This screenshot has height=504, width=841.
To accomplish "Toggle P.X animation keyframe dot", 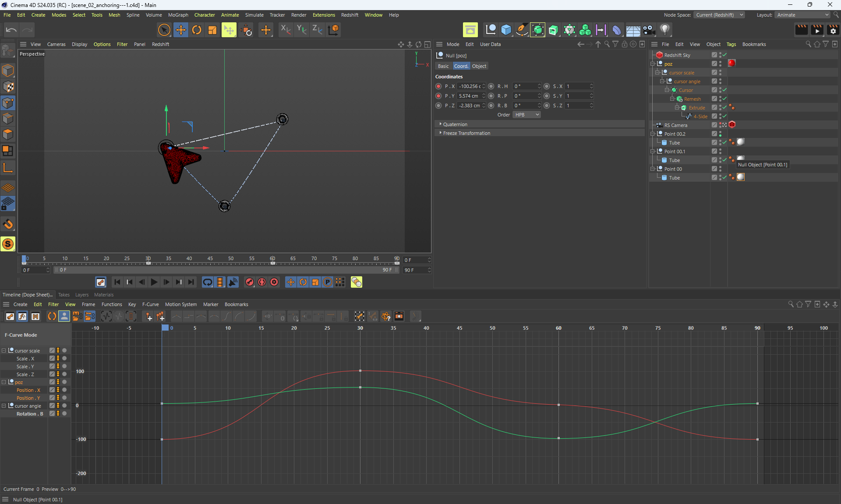I will [438, 86].
